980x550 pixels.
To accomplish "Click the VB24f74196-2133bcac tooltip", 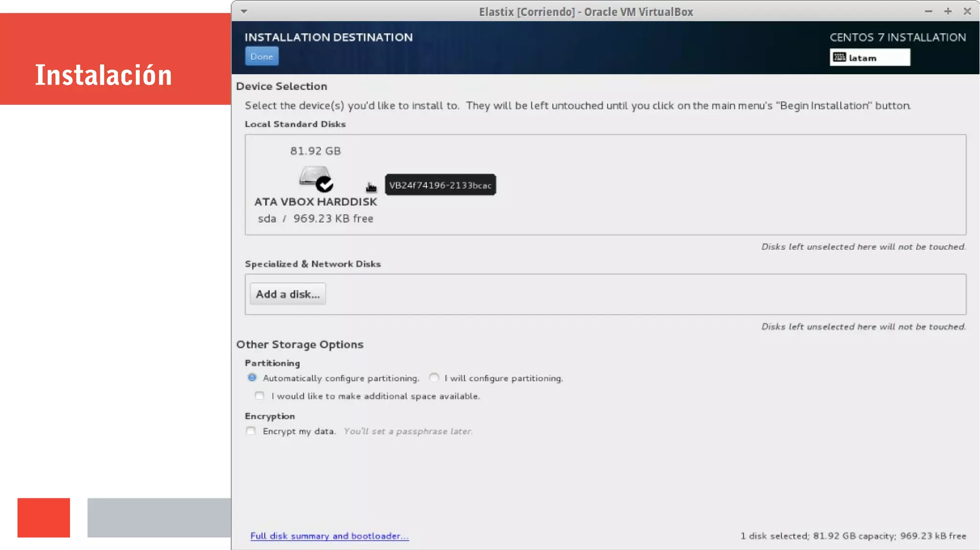I will point(440,185).
